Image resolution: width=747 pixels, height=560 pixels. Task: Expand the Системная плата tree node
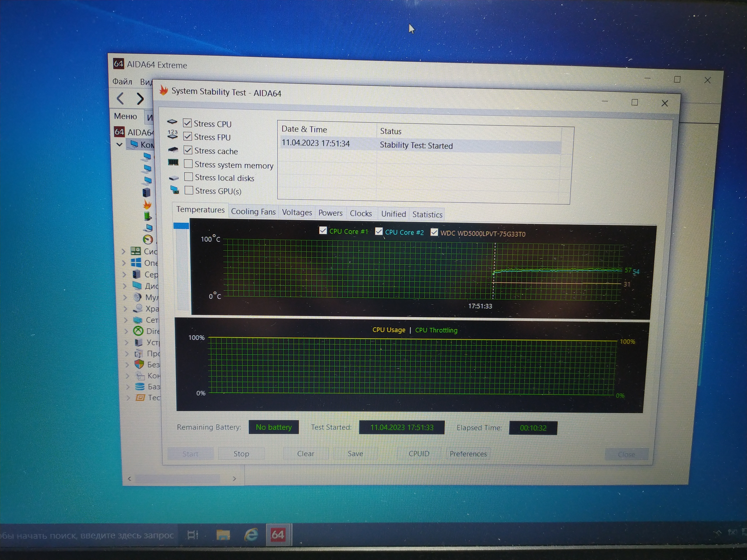point(124,251)
